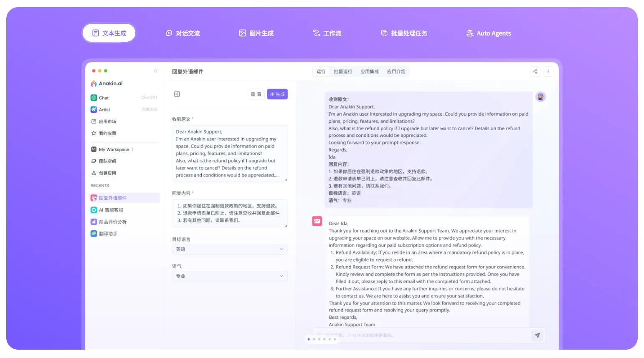Expand the 目标语言 dropdown showing 英语

(230, 249)
